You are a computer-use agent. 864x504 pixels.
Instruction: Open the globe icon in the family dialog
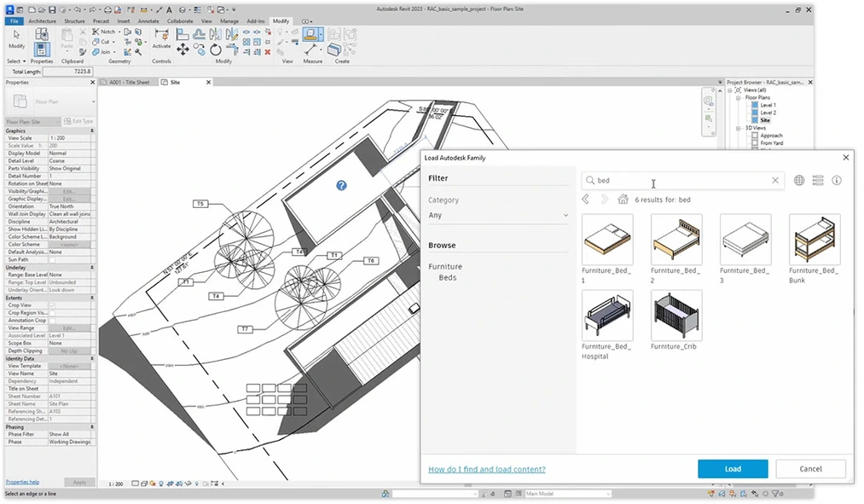click(797, 180)
